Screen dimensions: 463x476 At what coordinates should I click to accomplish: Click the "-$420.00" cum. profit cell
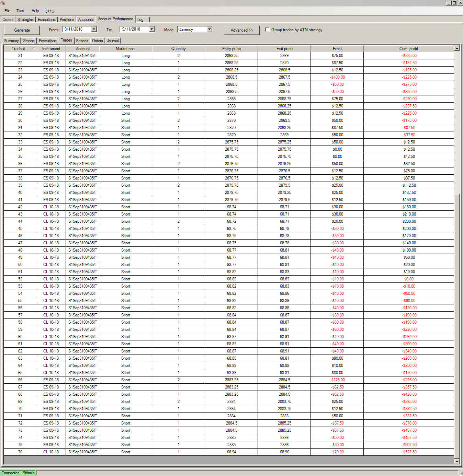409,394
